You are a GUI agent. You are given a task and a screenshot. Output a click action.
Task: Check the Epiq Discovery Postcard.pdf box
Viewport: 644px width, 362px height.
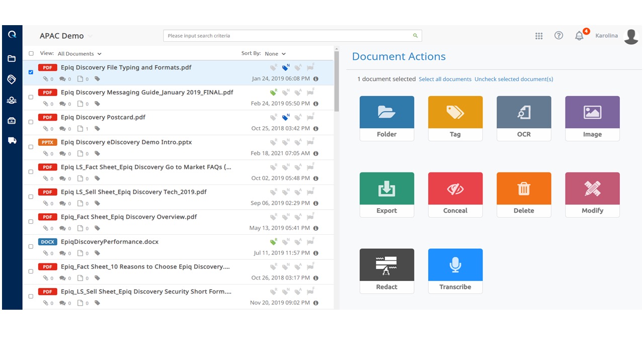(31, 122)
